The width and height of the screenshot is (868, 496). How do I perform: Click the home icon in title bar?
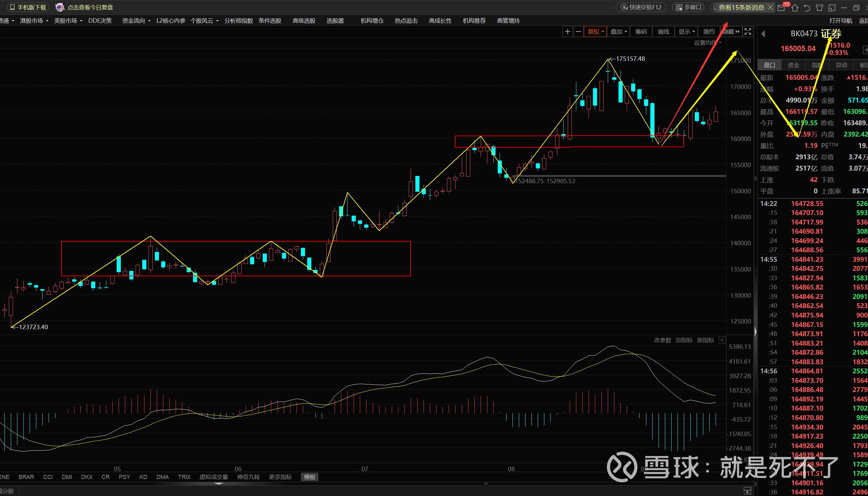click(795, 8)
